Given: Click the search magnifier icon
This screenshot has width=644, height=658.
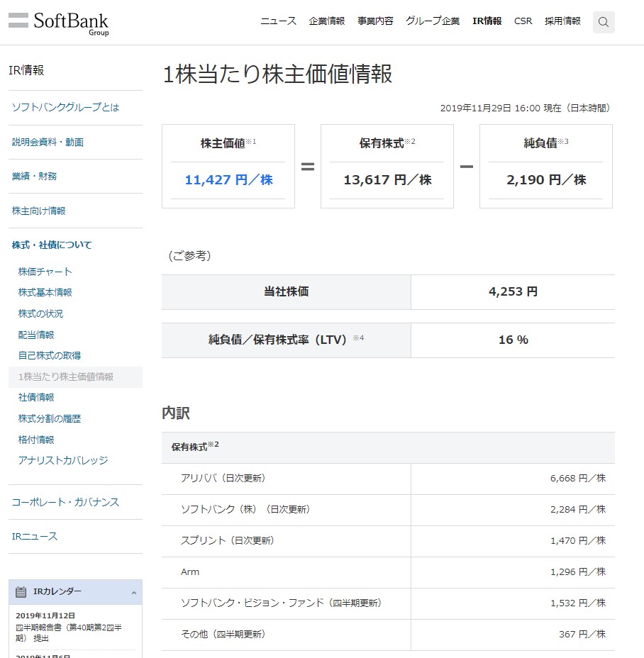Looking at the screenshot, I should click(604, 22).
